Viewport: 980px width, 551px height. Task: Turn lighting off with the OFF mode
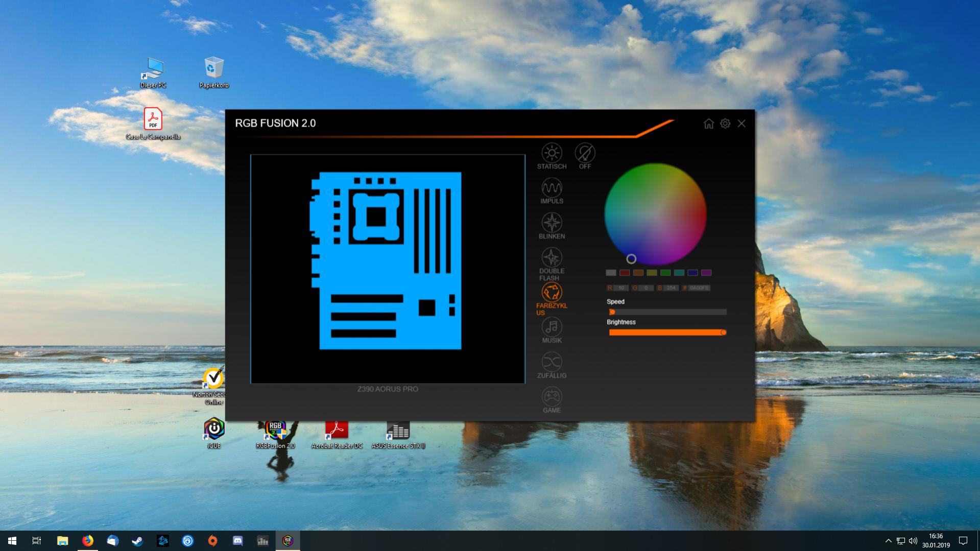tap(585, 156)
